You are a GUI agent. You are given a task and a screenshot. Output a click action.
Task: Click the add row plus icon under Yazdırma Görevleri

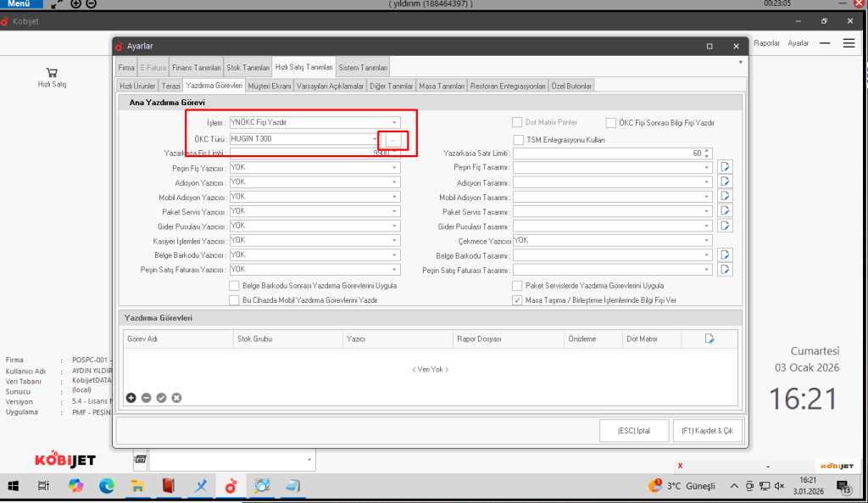(131, 397)
